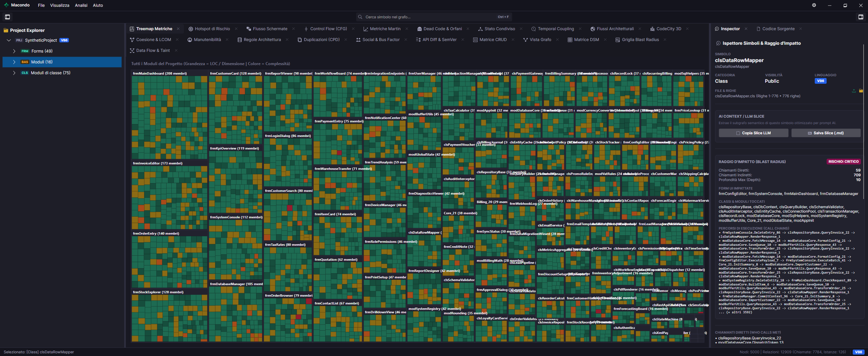Click the VB6 language badge in Inspector
Screen dimensions: 868x356
821,81
